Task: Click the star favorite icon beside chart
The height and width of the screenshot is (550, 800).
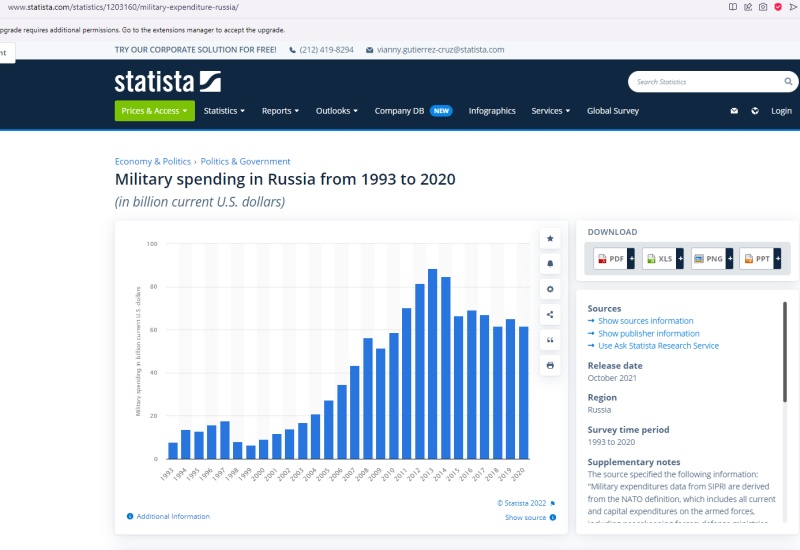Action: tap(550, 239)
